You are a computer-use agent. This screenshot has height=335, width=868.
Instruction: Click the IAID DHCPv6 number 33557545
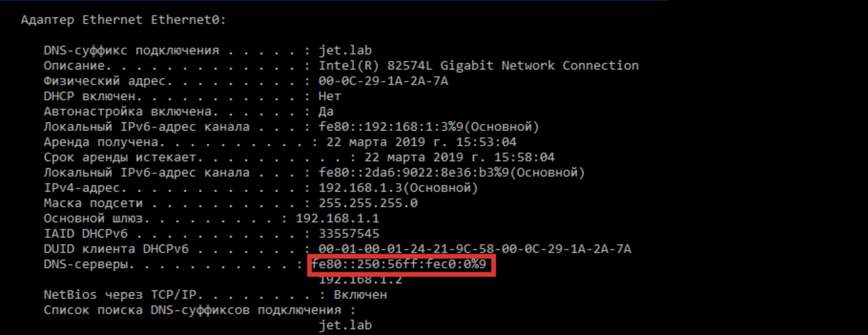pos(349,234)
